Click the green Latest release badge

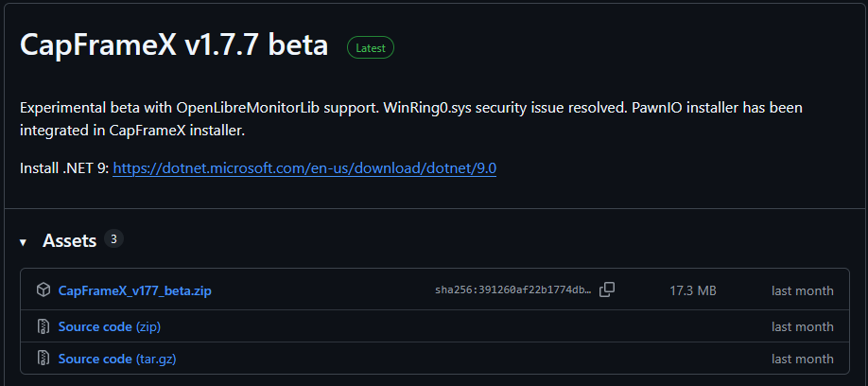pyautogui.click(x=370, y=47)
